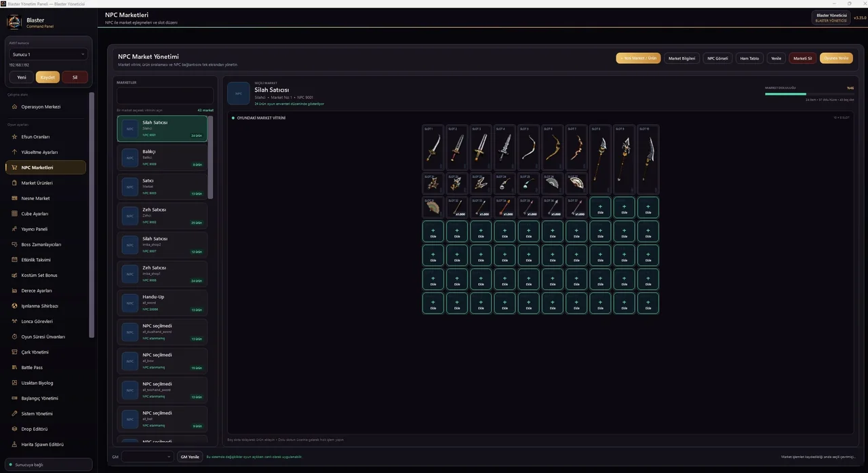This screenshot has width=868, height=473.
Task: Click the Oyunda Yenile button
Action: click(x=836, y=58)
